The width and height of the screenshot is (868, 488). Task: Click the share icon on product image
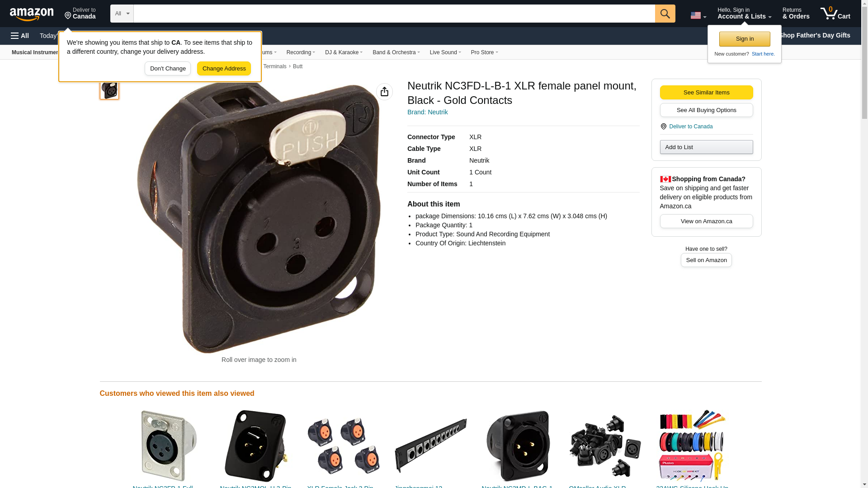point(384,92)
